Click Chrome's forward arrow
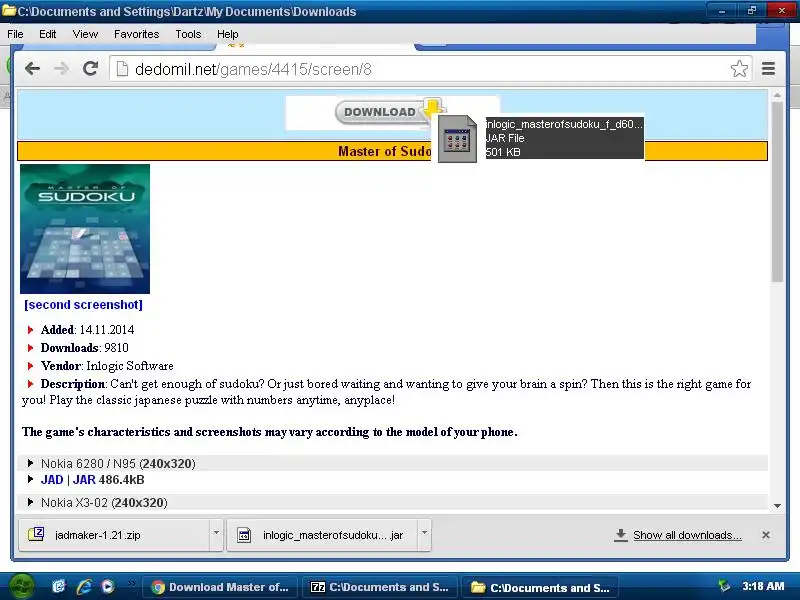This screenshot has width=800, height=600. [x=61, y=69]
